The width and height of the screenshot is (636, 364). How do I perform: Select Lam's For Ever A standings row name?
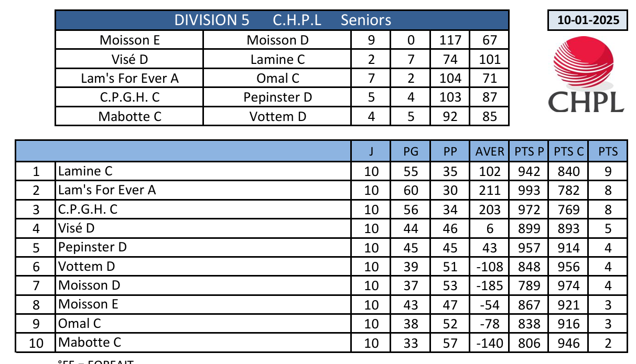click(x=107, y=190)
